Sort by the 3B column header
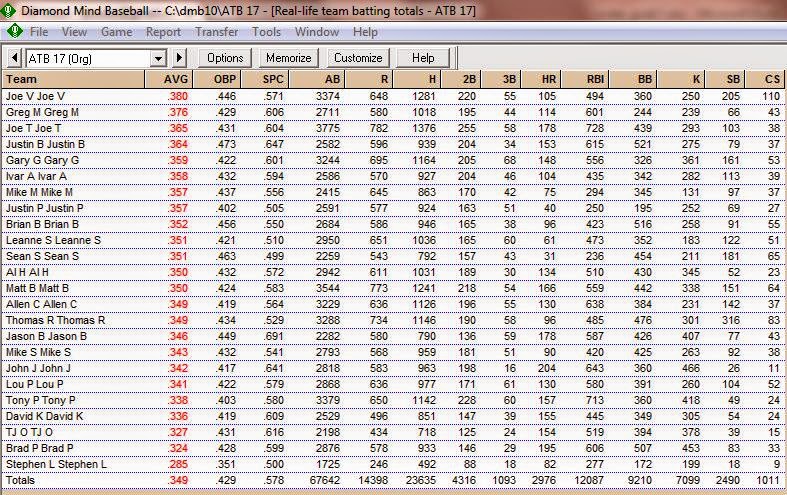787x495 pixels. click(501, 79)
